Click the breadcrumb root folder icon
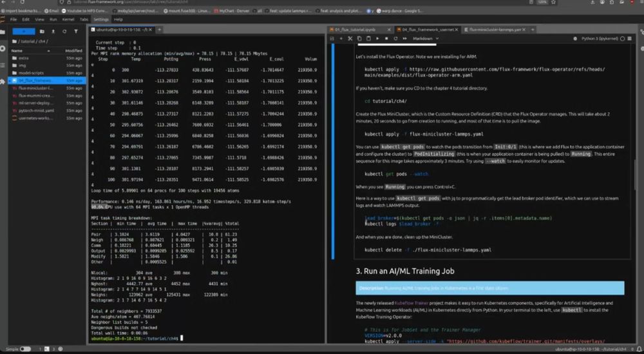This screenshot has width=644, height=354. 14,41
